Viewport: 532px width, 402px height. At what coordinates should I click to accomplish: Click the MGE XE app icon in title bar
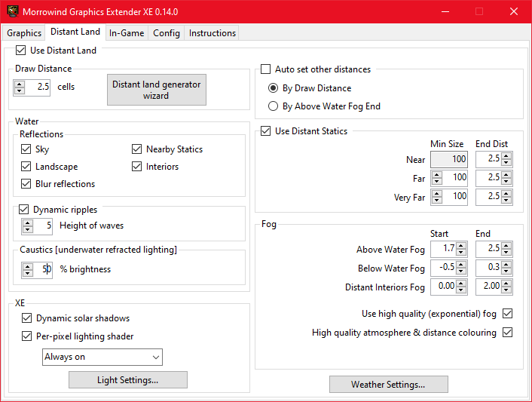coord(13,11)
